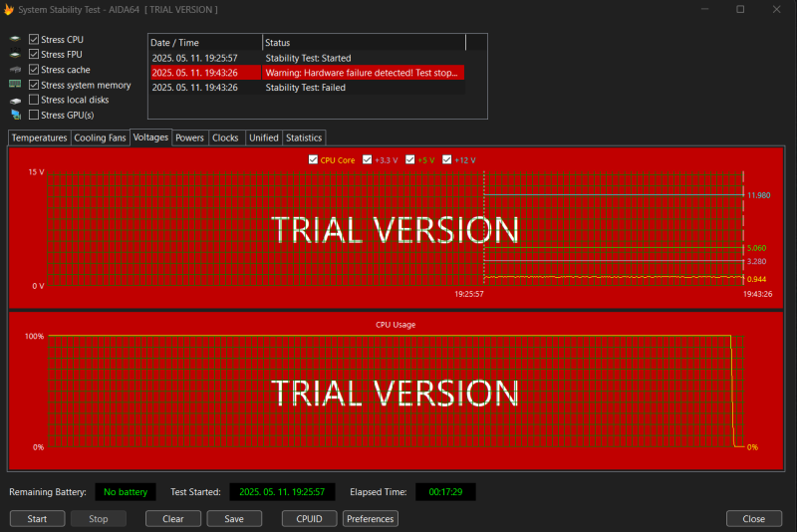Click the GPU monitor icon beside Stress GPU(s)
797x532 pixels.
click(16, 115)
